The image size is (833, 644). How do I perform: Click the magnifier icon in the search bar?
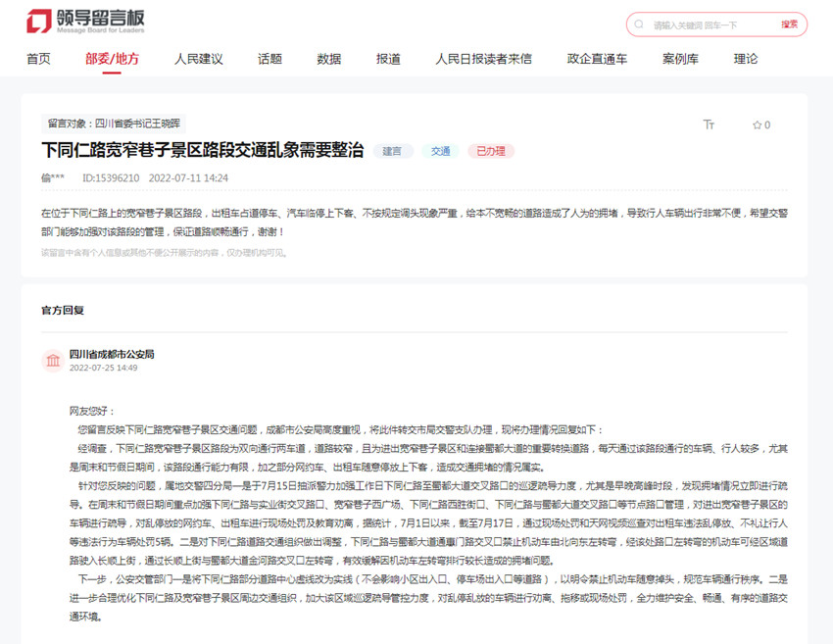(638, 24)
